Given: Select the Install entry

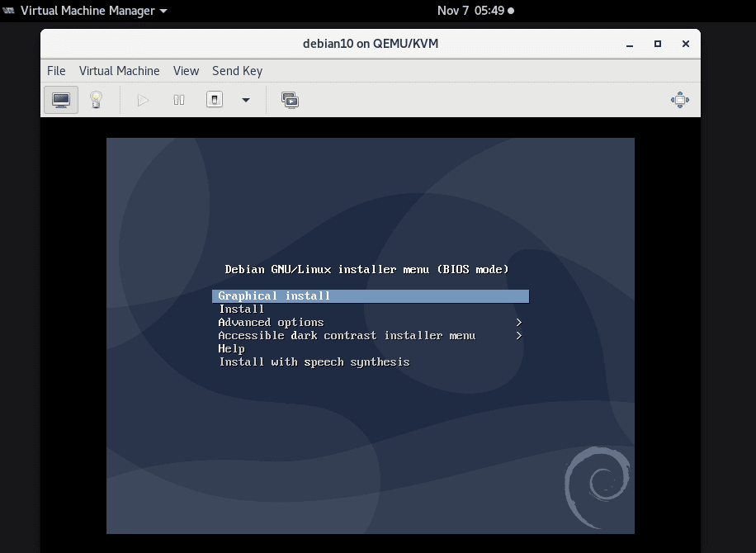Looking at the screenshot, I should (242, 309).
